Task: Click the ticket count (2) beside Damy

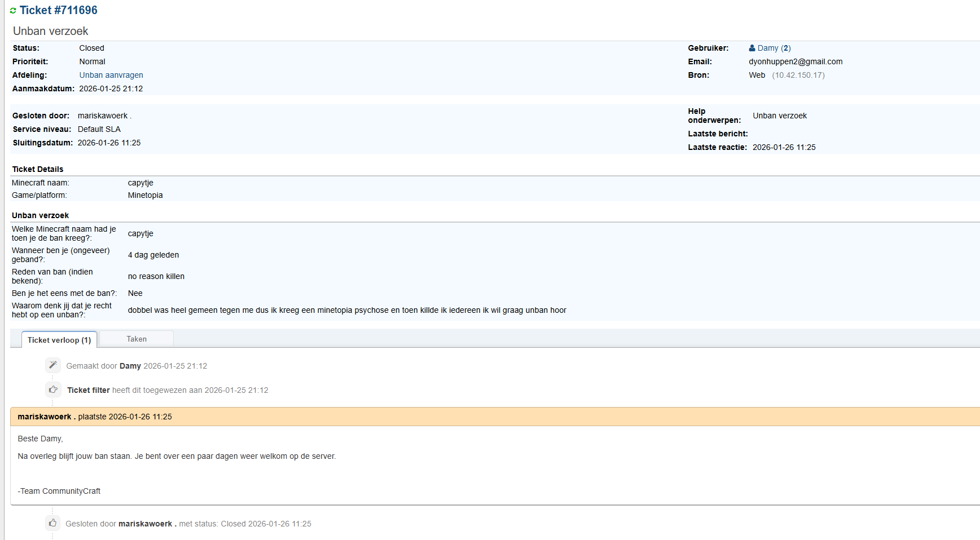Action: click(x=786, y=48)
